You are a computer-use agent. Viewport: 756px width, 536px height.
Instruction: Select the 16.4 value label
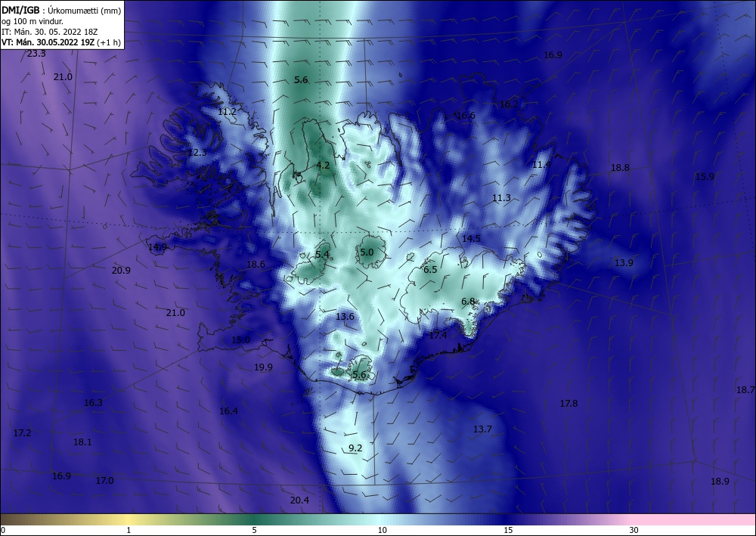[x=228, y=411]
